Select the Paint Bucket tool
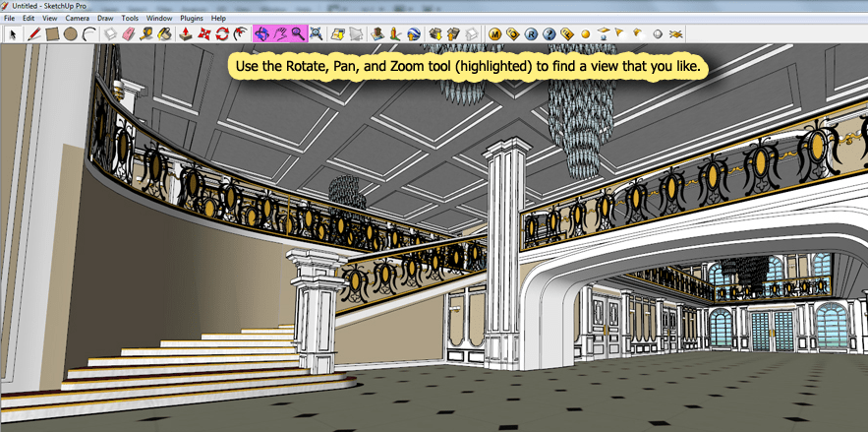The height and width of the screenshot is (432, 868). point(164,34)
